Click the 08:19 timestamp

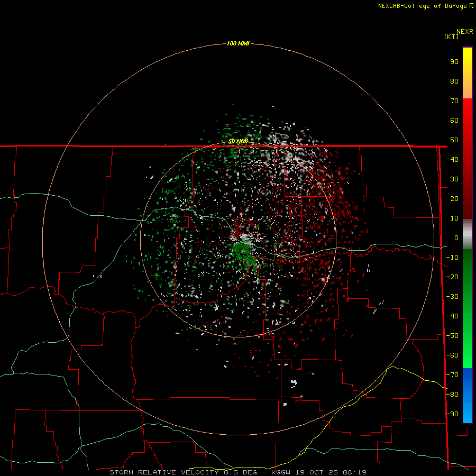tap(354, 472)
